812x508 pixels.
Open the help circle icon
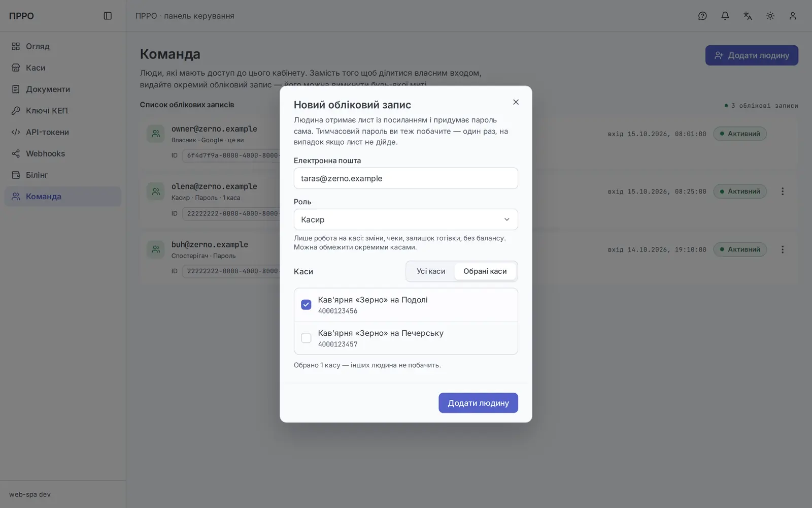(702, 16)
